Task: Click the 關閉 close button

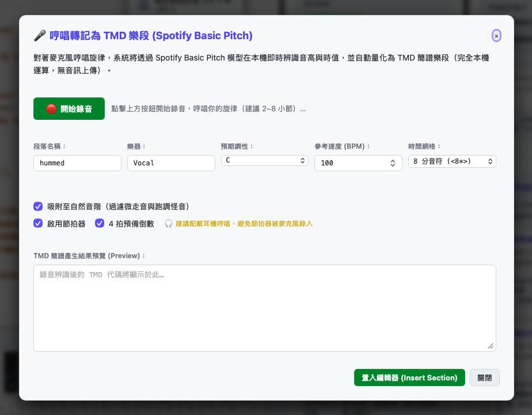Action: (485, 378)
